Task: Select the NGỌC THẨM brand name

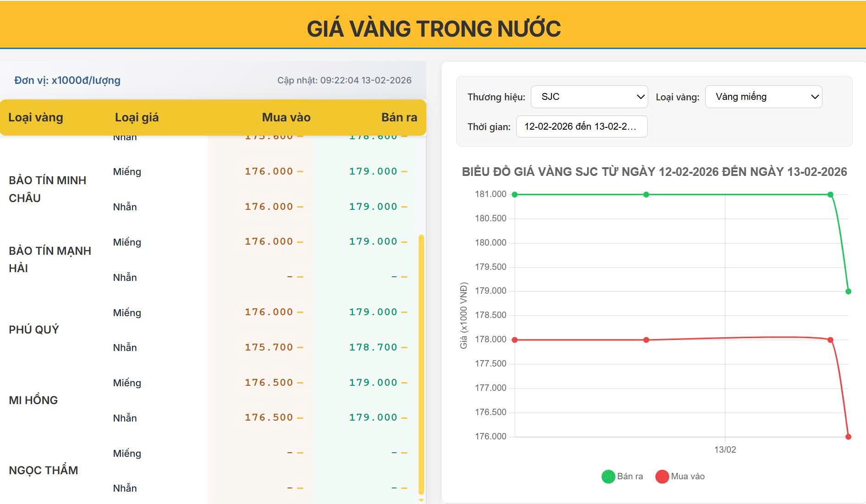Action: coord(44,471)
